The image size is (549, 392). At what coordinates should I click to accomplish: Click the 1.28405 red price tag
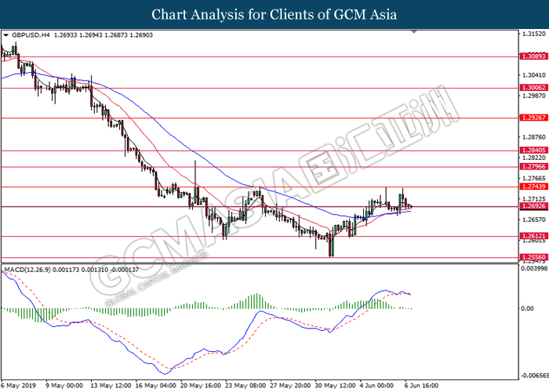(533, 151)
